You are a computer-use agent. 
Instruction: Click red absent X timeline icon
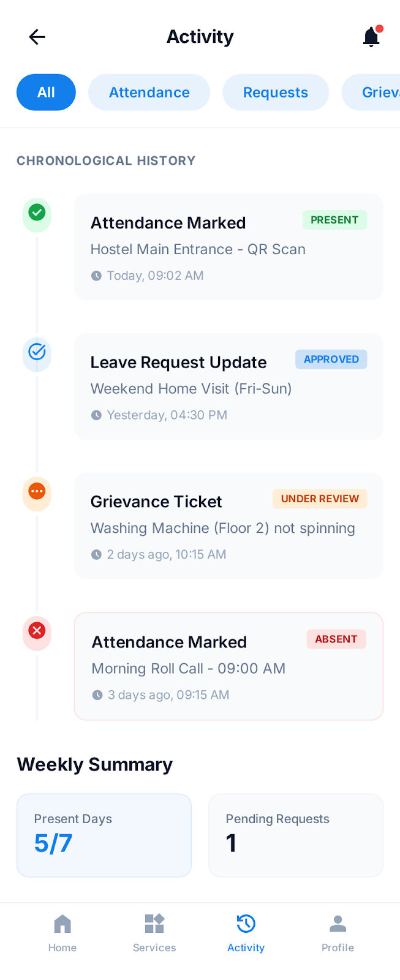[x=37, y=630]
